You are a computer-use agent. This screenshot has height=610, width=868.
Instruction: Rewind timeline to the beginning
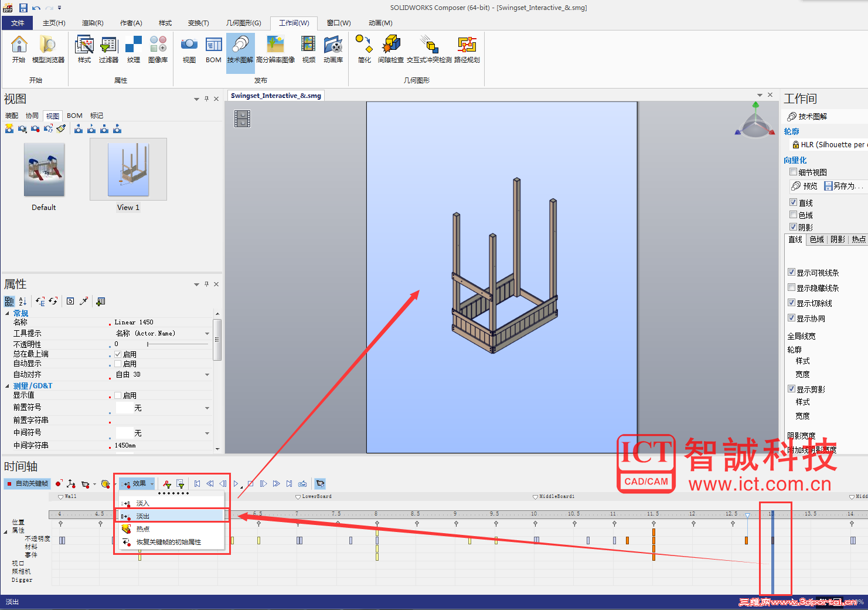[197, 484]
